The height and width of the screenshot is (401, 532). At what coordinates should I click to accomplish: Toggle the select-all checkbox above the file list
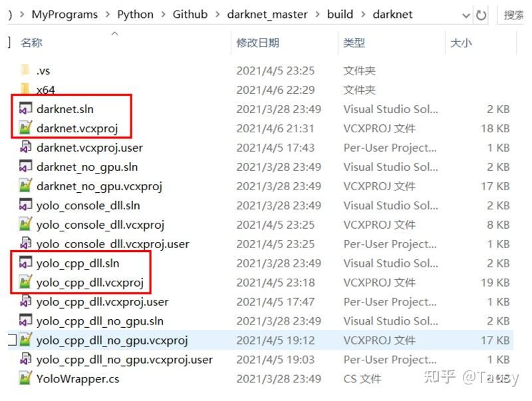(x=6, y=42)
